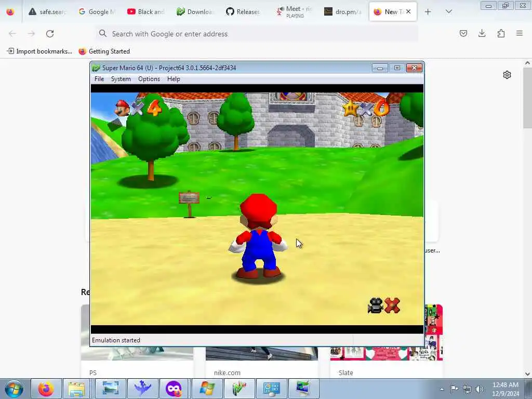Switch to the YouTube Black and tab

click(x=145, y=12)
